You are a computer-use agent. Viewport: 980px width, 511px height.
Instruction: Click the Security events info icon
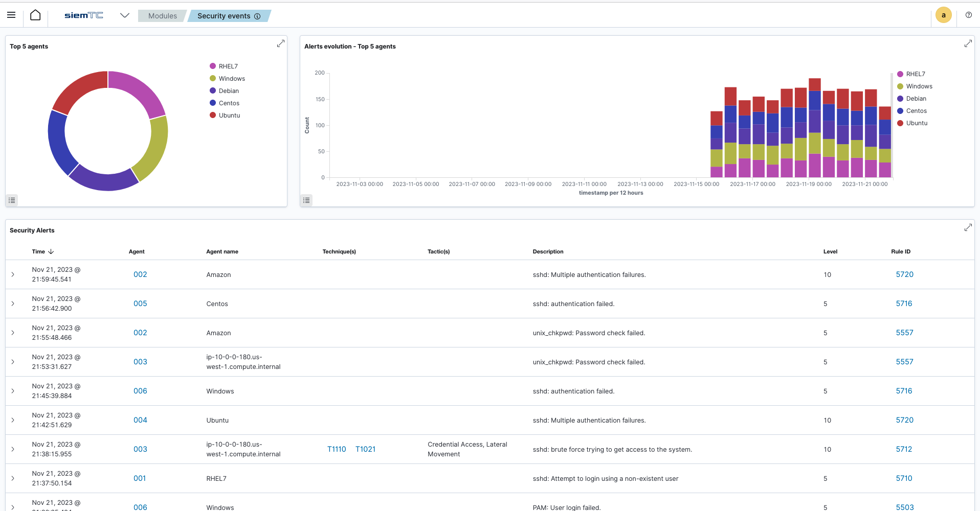(257, 16)
